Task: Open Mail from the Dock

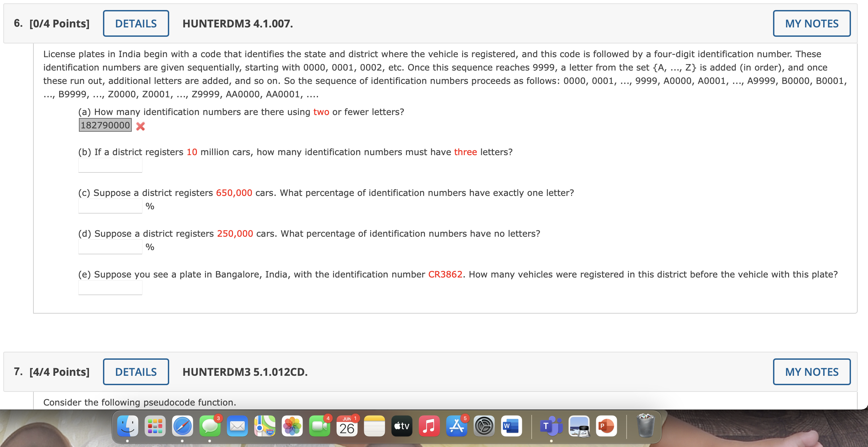Action: pos(237,426)
